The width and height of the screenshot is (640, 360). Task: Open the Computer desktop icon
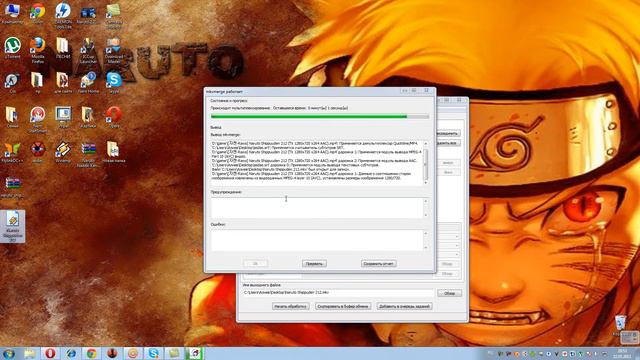point(12,13)
